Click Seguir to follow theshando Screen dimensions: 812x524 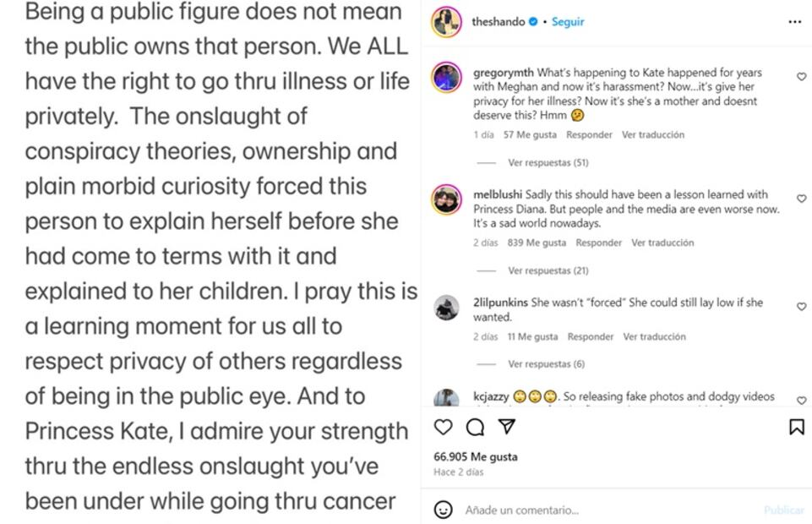568,22
